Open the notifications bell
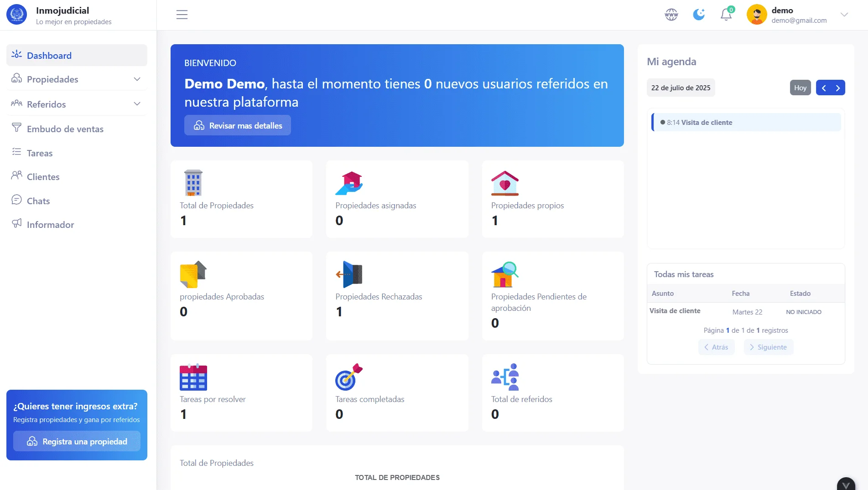Viewport: 868px width, 490px height. point(726,15)
